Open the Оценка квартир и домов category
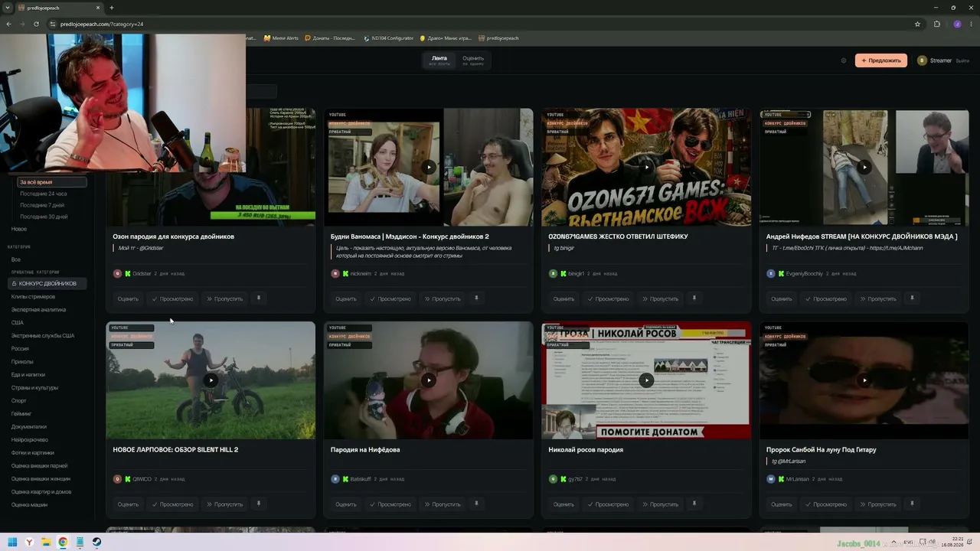The height and width of the screenshot is (551, 980). coord(41,492)
